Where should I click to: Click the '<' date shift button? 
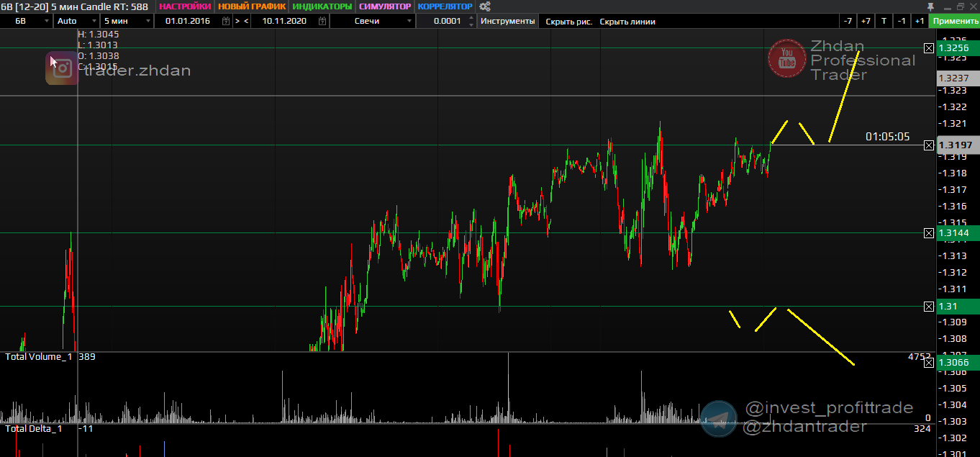click(247, 21)
